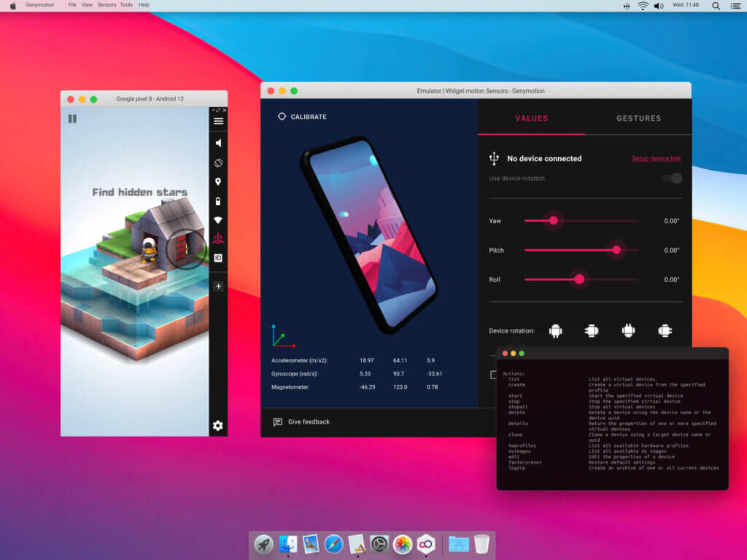
Task: Open the settings gear in emulator sidebar
Action: 218,425
